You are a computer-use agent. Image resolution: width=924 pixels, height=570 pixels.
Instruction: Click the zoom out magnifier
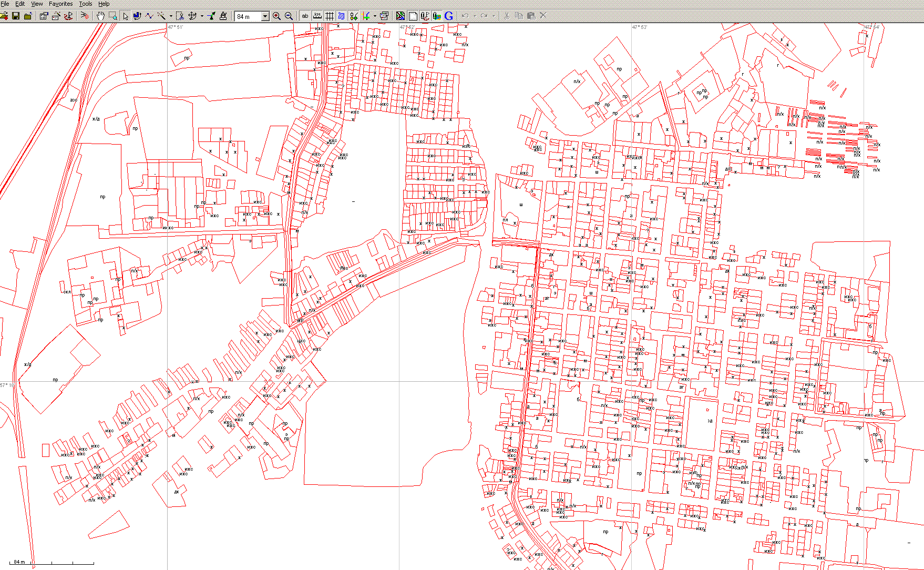[x=289, y=16]
